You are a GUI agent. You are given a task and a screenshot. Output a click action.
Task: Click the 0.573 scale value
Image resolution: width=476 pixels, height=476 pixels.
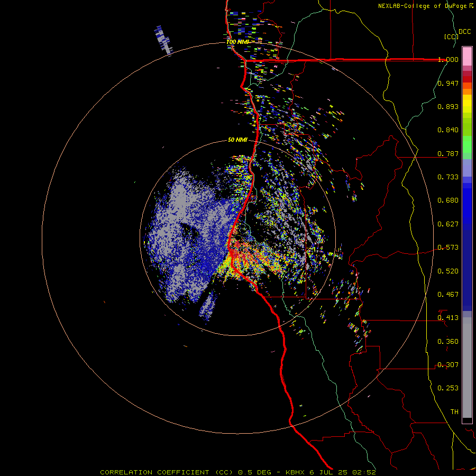(x=448, y=248)
